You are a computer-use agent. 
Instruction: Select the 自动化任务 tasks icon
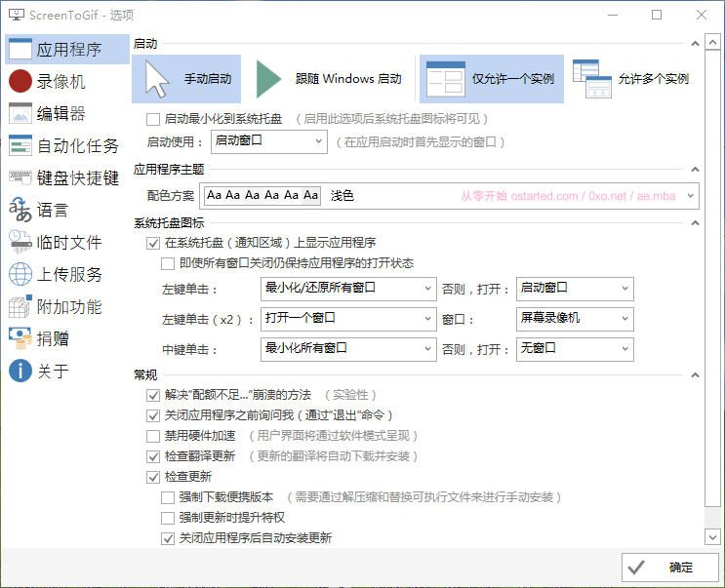coord(20,145)
